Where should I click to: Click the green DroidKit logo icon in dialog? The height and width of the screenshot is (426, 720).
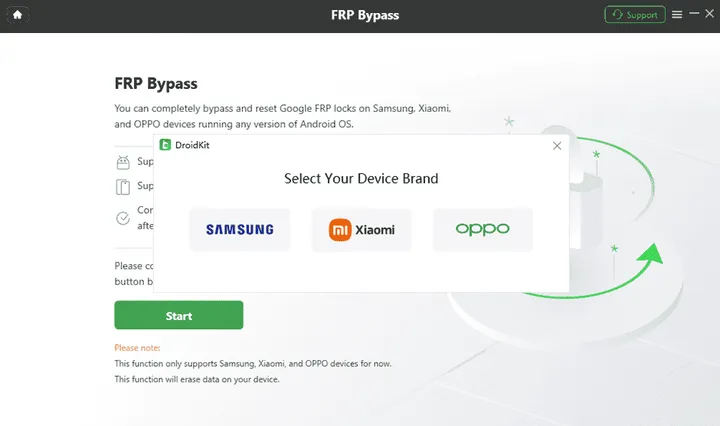click(x=166, y=146)
